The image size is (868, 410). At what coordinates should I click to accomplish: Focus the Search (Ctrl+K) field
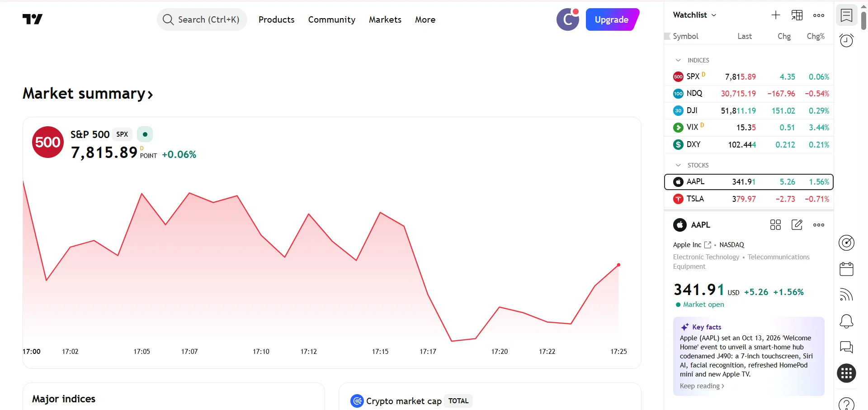[x=202, y=19]
